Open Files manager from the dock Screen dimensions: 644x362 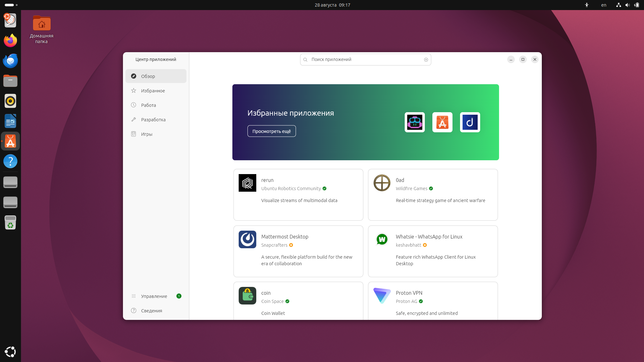point(10,81)
